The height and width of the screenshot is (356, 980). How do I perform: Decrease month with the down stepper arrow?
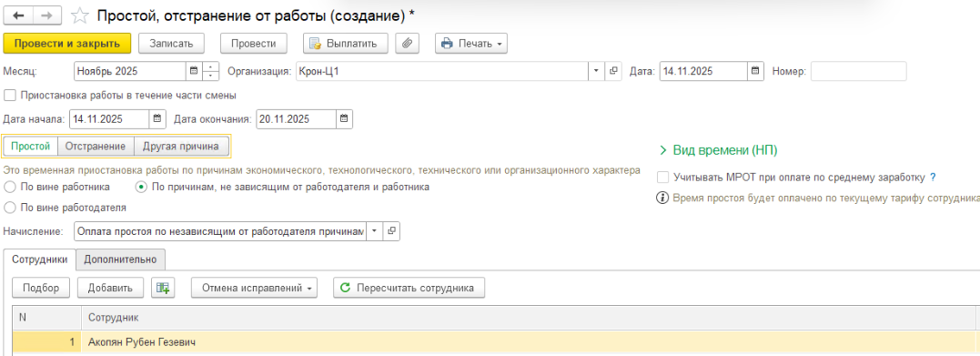pyautogui.click(x=211, y=76)
